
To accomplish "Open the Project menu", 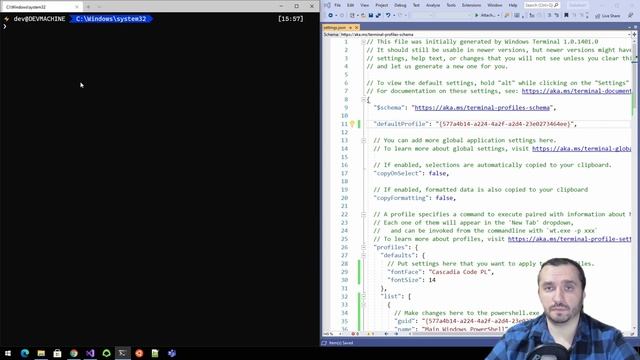I will [382, 5].
